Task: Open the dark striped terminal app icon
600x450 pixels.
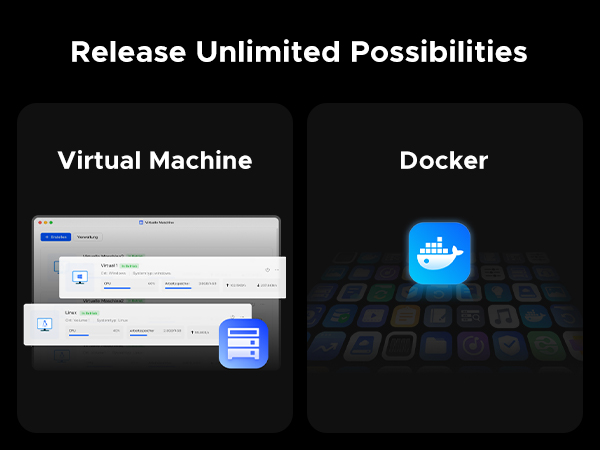Action: tap(399, 346)
